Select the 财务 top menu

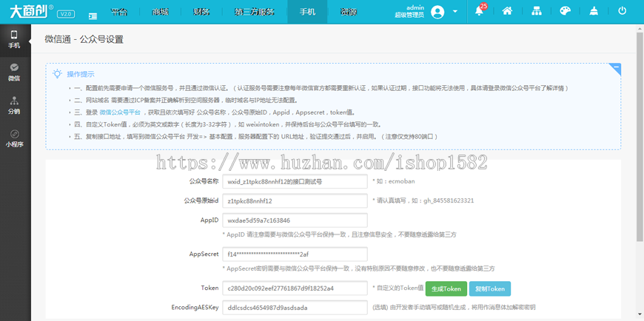pyautogui.click(x=201, y=12)
